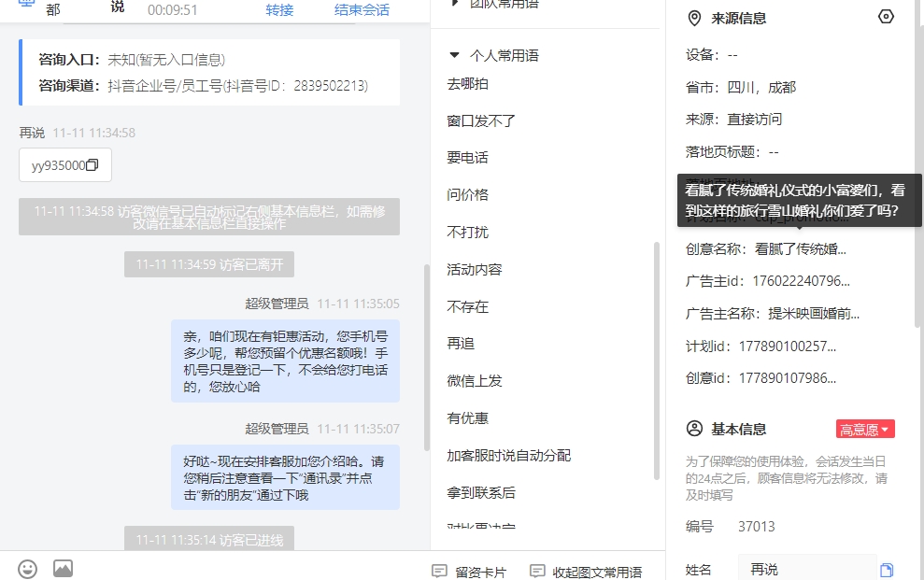Click the 收起图文常用语 icon
Viewport: 924px width, 580px height.
[x=537, y=572]
